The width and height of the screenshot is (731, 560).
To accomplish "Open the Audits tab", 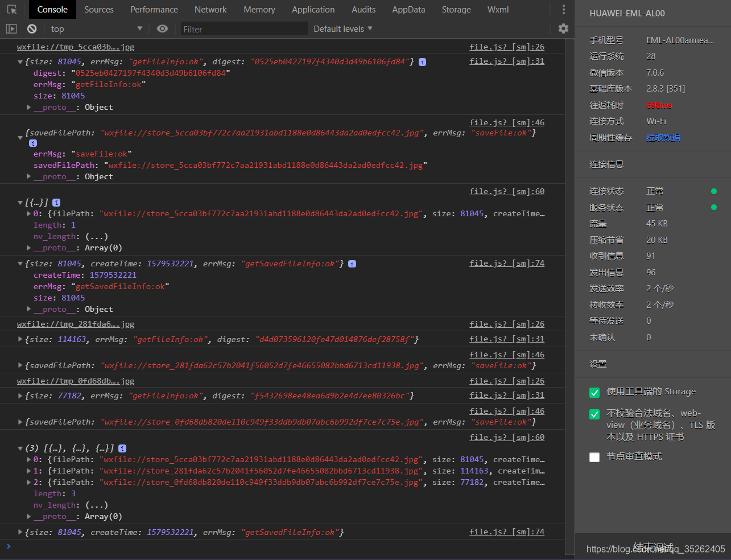I will [364, 10].
